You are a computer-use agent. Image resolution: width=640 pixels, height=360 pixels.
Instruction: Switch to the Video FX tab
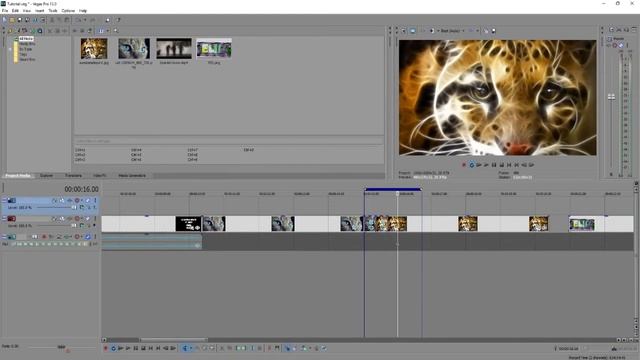100,176
